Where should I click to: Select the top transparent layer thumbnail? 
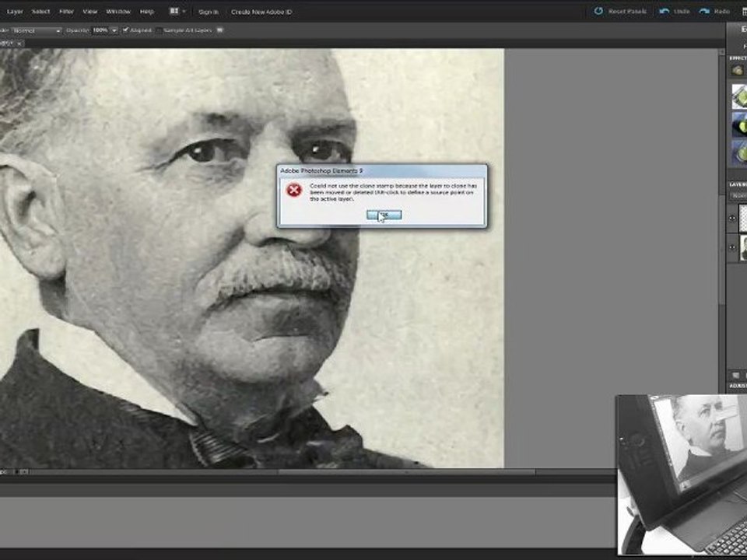(x=742, y=218)
